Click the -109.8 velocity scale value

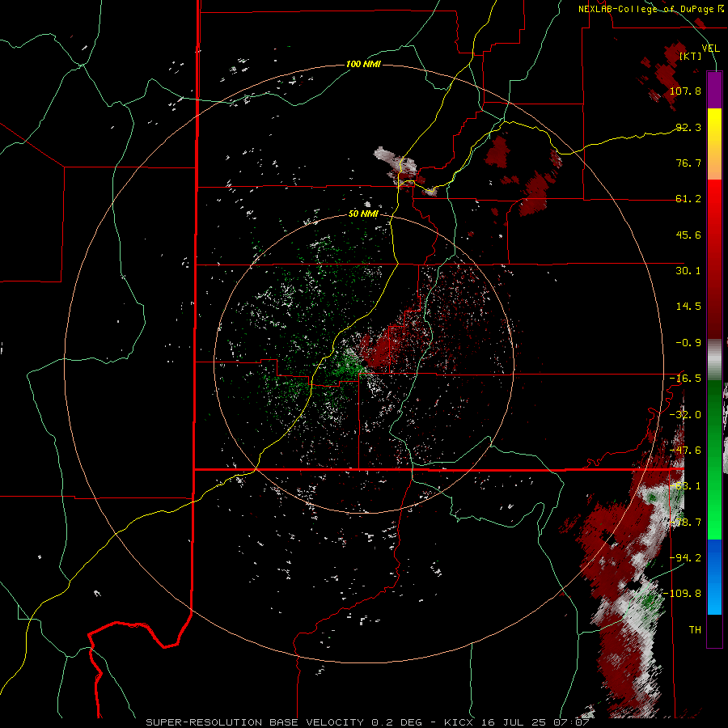coord(683,594)
